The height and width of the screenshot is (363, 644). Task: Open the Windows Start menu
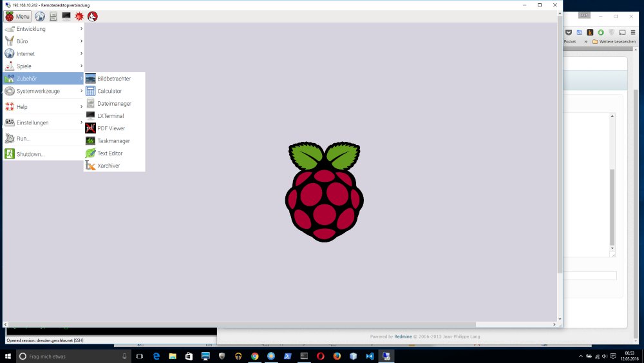click(8, 356)
